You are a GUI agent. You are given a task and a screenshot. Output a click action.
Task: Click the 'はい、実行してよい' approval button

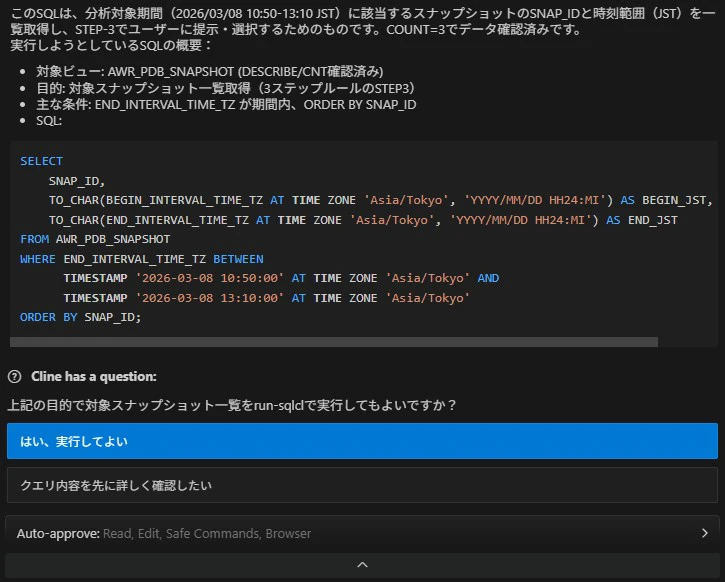[362, 441]
